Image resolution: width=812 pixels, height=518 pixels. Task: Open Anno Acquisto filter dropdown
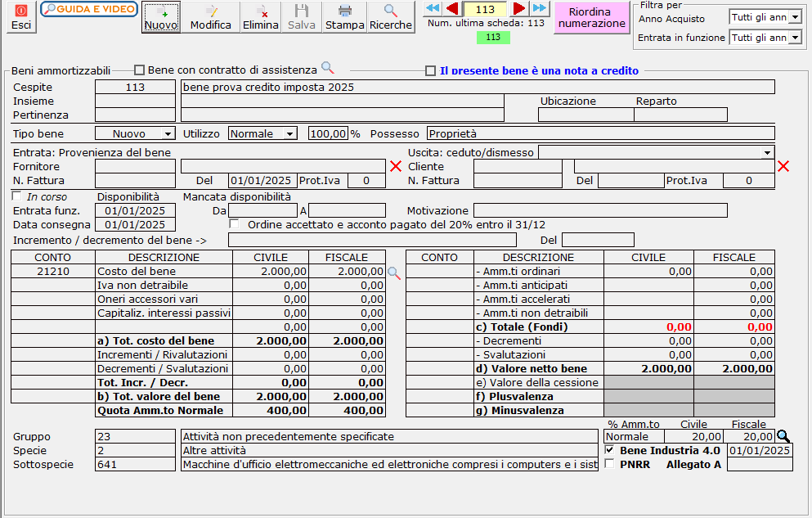click(x=795, y=16)
